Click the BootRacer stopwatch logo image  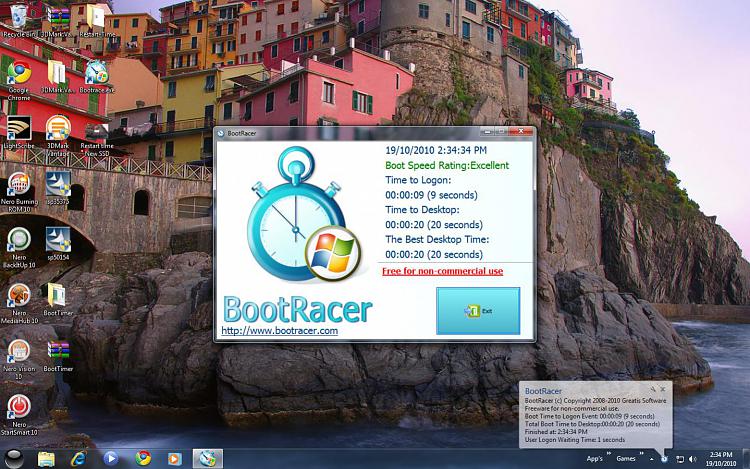tap(304, 215)
